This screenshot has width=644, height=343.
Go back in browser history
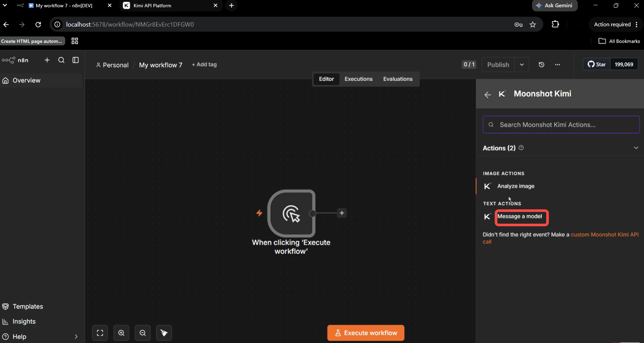point(6,24)
